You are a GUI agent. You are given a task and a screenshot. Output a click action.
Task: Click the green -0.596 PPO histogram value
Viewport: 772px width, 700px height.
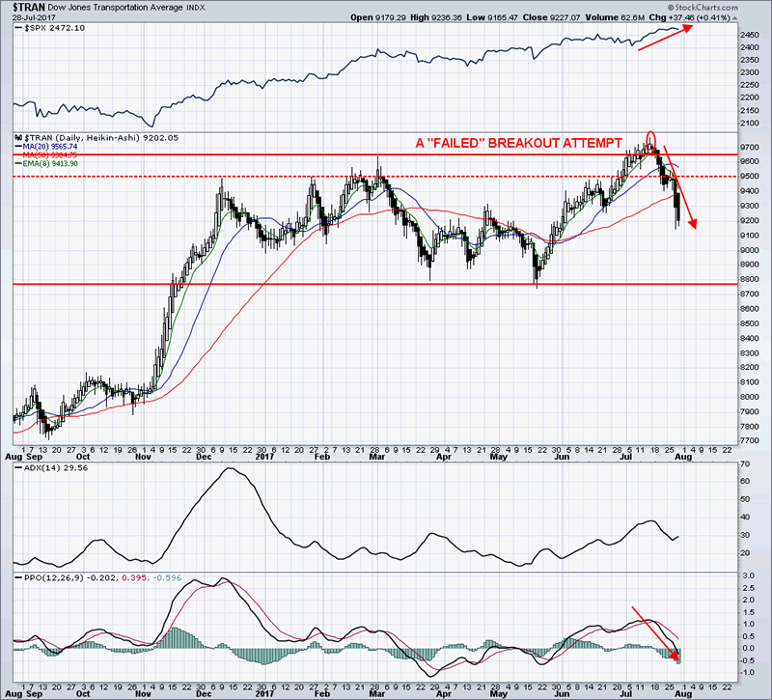[x=167, y=577]
